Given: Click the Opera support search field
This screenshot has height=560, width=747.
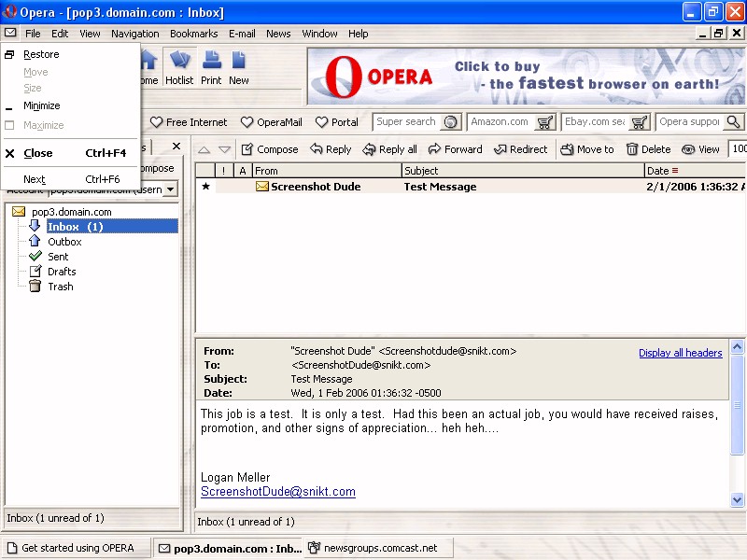Looking at the screenshot, I should (690, 122).
